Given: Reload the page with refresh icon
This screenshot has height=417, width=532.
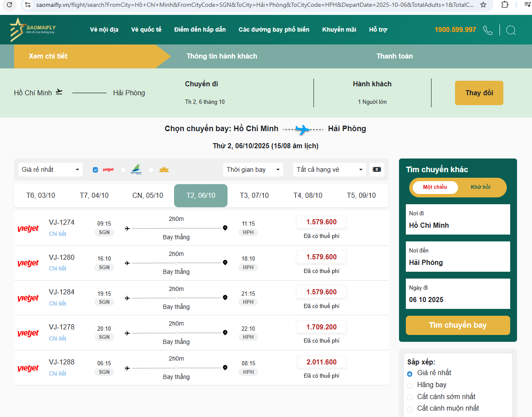Looking at the screenshot, I should point(9,5).
